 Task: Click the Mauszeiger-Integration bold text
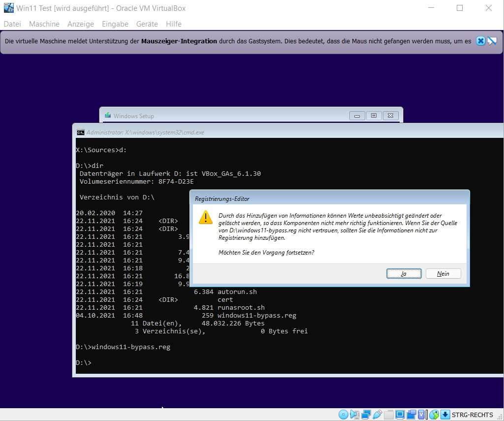[x=179, y=41]
